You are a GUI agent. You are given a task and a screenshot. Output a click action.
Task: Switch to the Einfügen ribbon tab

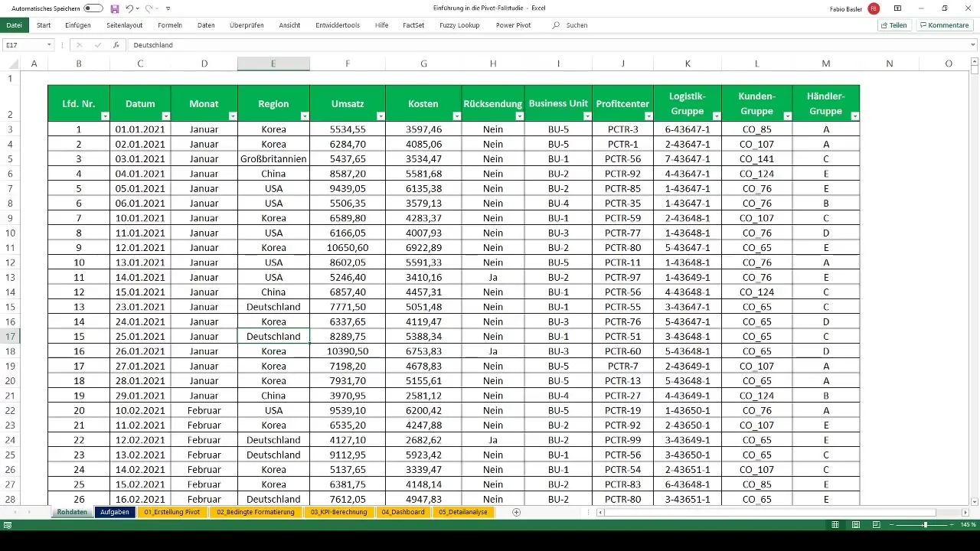[78, 25]
